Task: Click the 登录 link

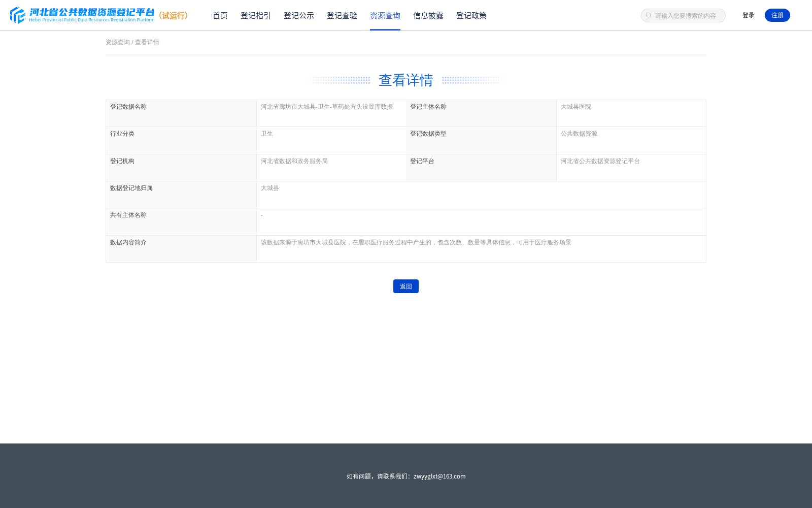Action: click(749, 15)
